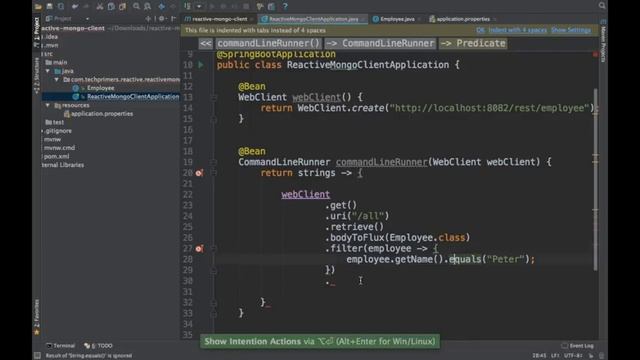Click the Undo toolbar icon
Screen dimensions: 640x360
[x=75, y=6]
